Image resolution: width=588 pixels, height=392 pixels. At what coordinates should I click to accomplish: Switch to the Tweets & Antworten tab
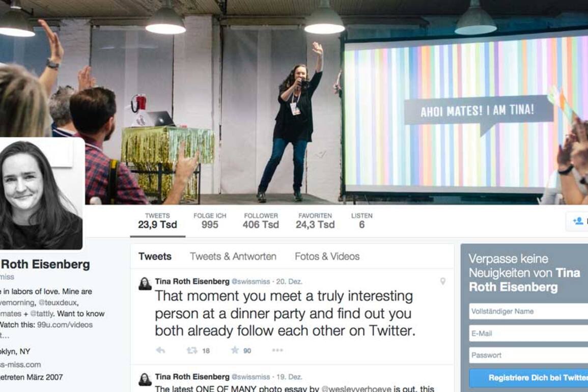[233, 256]
